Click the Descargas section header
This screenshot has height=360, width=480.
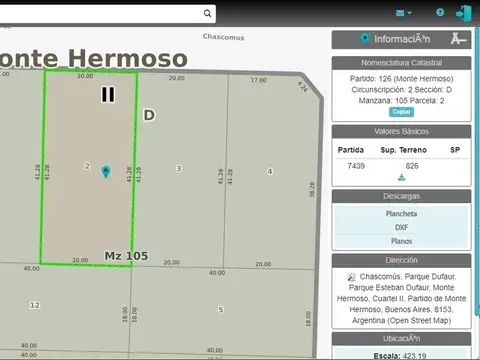coord(401,196)
